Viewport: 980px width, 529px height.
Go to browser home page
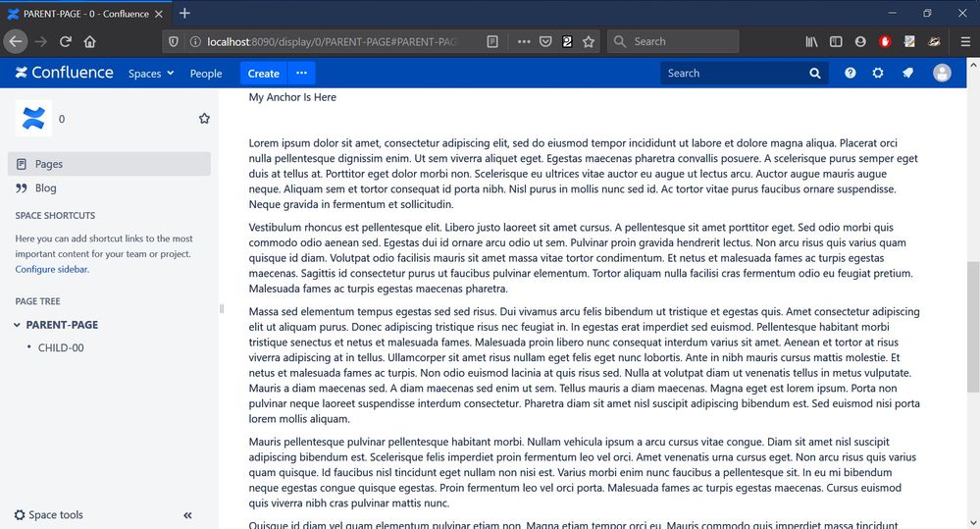[x=90, y=41]
